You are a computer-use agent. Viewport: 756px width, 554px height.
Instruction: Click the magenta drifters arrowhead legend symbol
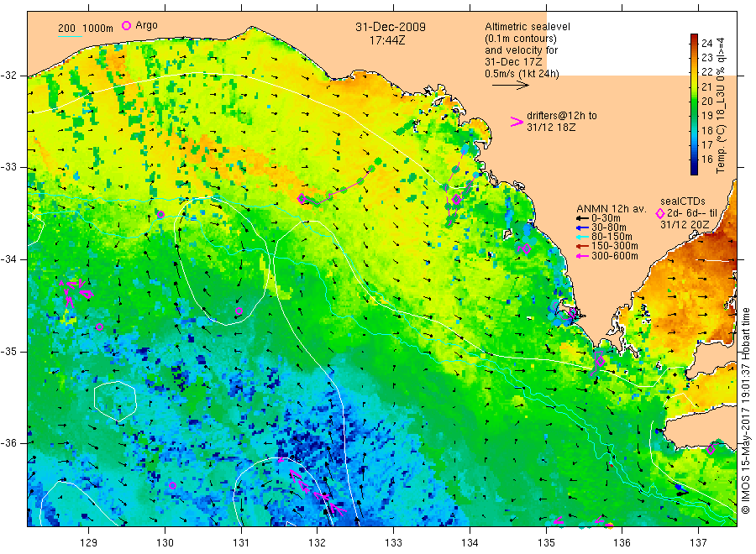[x=517, y=122]
